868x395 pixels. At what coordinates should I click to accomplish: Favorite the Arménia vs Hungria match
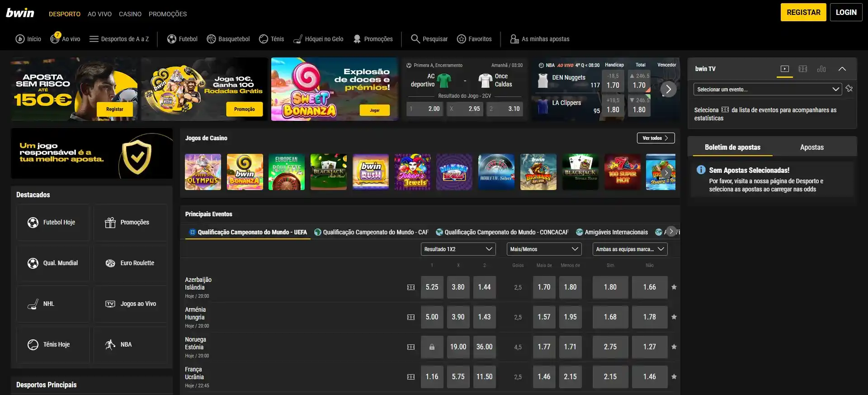coord(674,317)
